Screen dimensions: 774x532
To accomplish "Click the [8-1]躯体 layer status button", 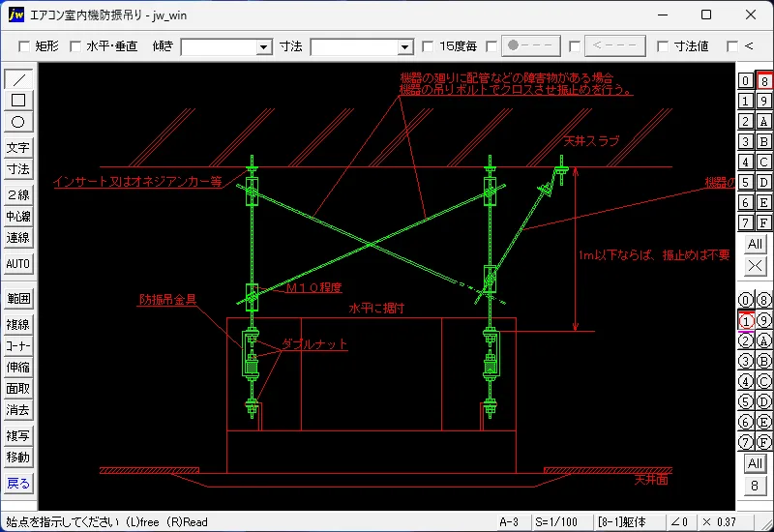I will pos(628,522).
